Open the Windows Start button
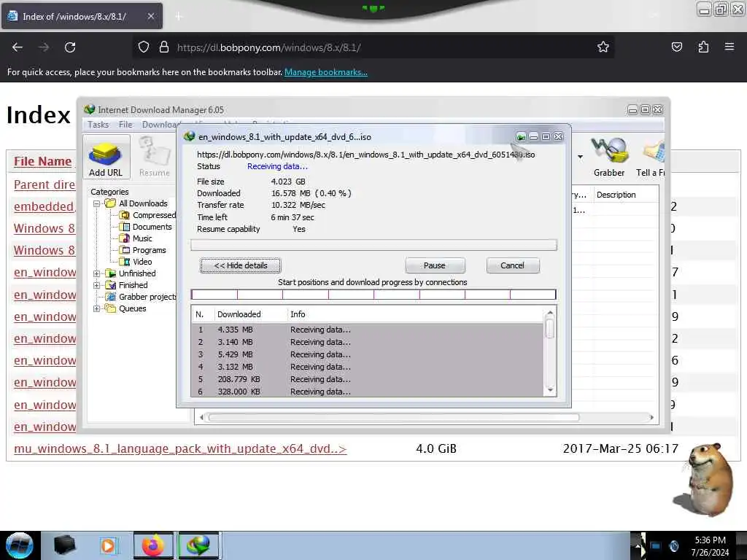 click(20, 545)
